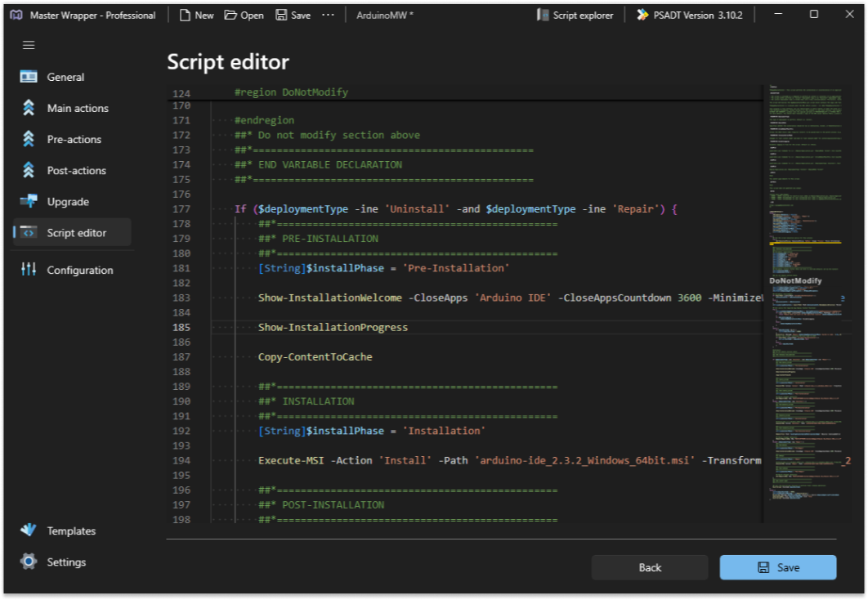Click the Pre-actions chevrons icon
Viewport: 868px width, 600px height.
(x=29, y=138)
